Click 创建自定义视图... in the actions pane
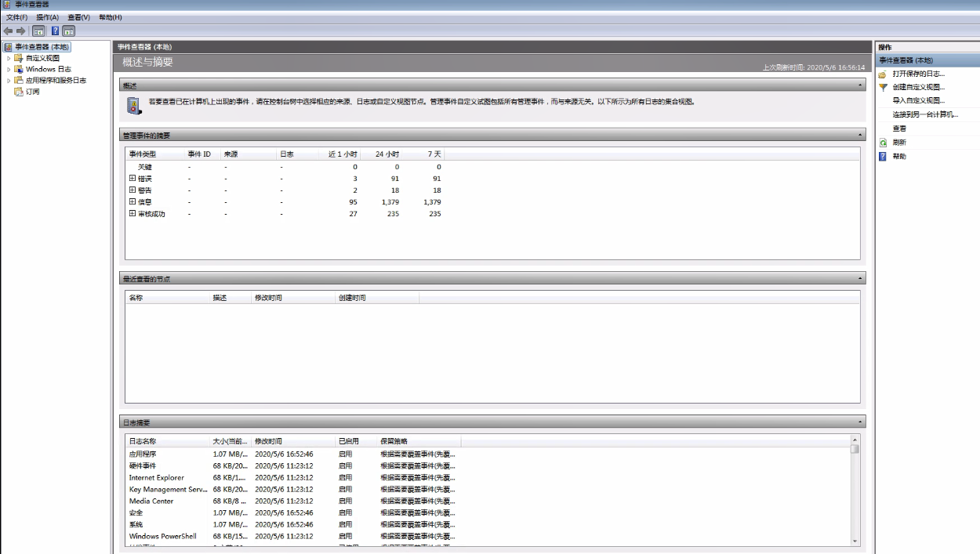 918,87
